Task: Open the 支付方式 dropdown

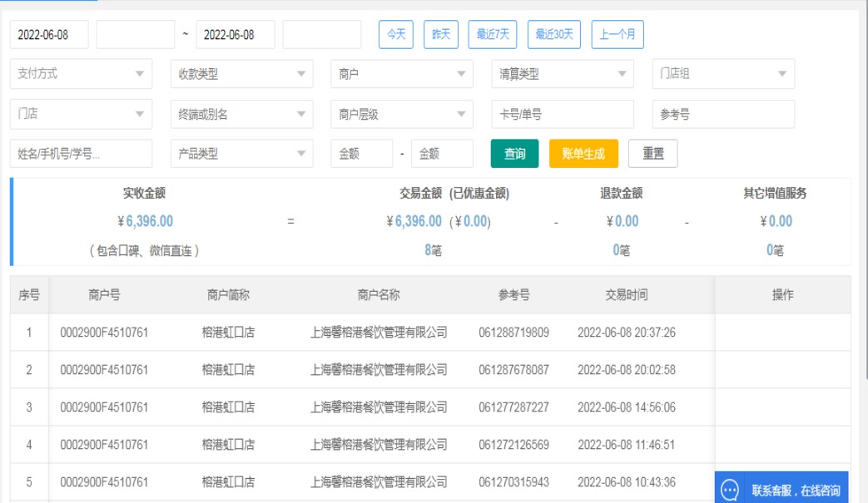Action: pyautogui.click(x=81, y=74)
